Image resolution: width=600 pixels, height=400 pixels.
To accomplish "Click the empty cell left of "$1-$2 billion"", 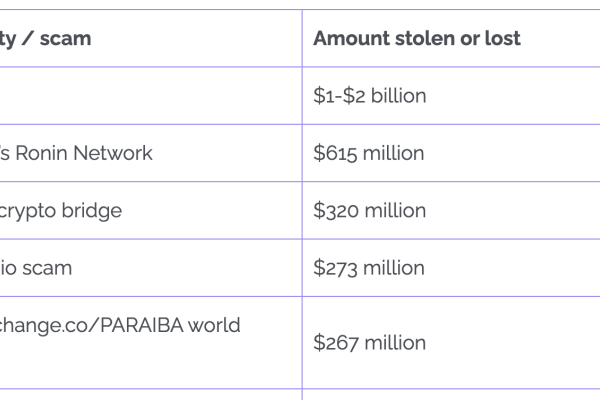I will (150, 96).
